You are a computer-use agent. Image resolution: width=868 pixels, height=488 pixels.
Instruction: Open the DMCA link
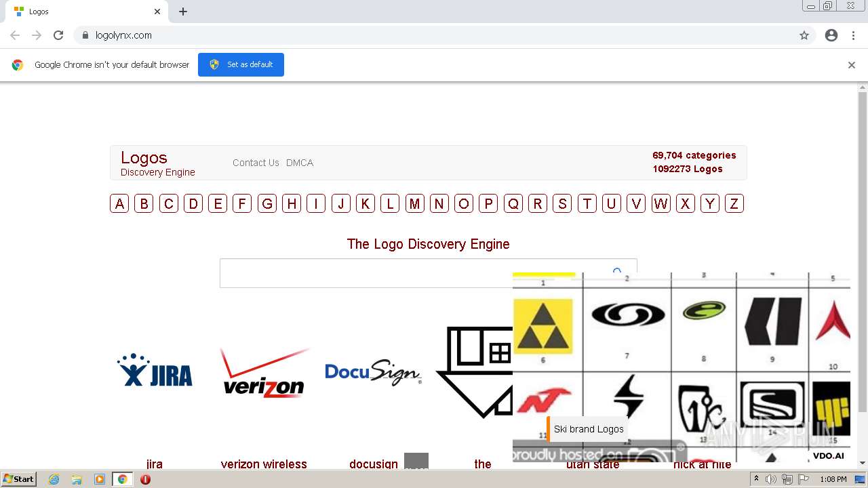click(300, 163)
